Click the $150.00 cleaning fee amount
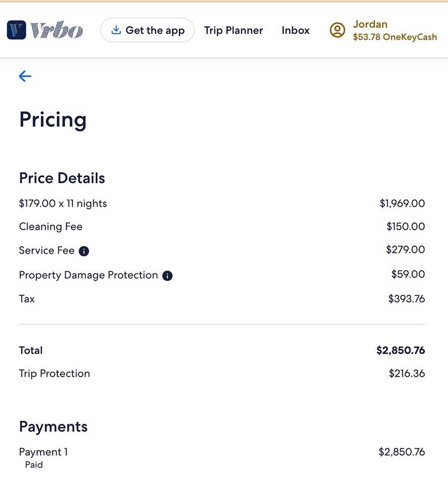448x477 pixels. tap(406, 227)
